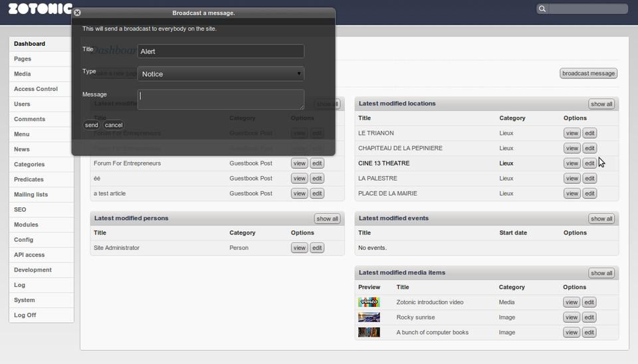Edit the LE TRIANON location
This screenshot has width=638, height=364.
tap(589, 134)
